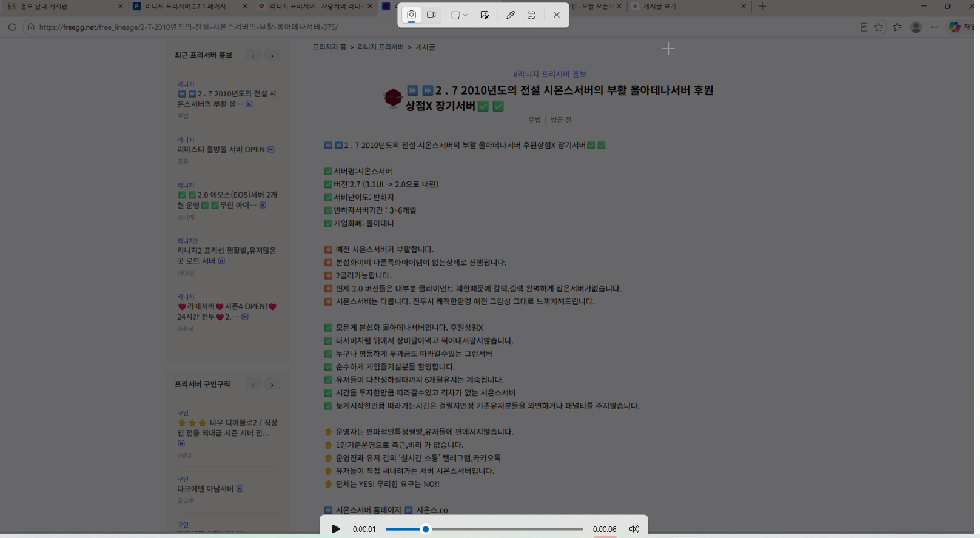Screen dimensions: 980x538
Task: Open the 시온스.co homepage link
Action: pyautogui.click(x=432, y=510)
